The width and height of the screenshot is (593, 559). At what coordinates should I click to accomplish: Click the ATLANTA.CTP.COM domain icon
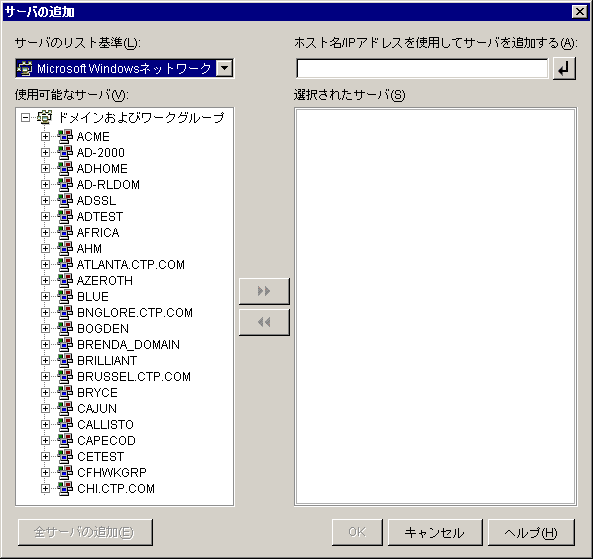(65, 264)
